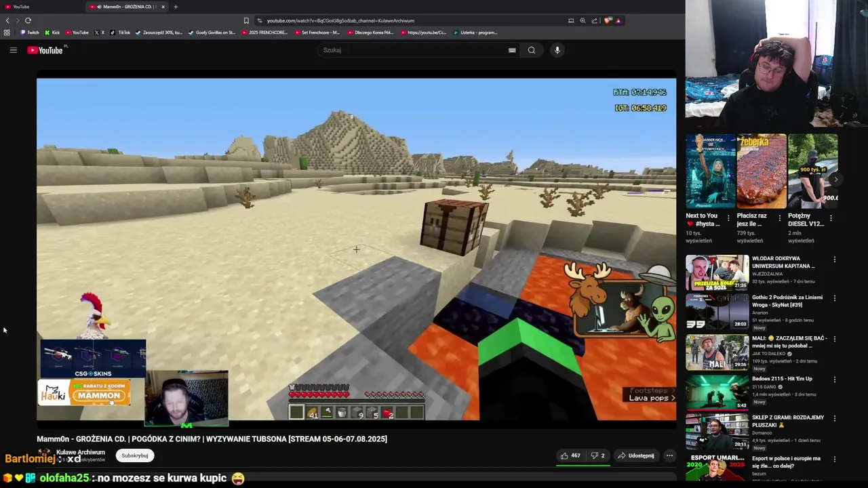This screenshot has height=488, width=868.
Task: Open '2025 FRENCHCORE...' bookmark
Action: pos(265,33)
